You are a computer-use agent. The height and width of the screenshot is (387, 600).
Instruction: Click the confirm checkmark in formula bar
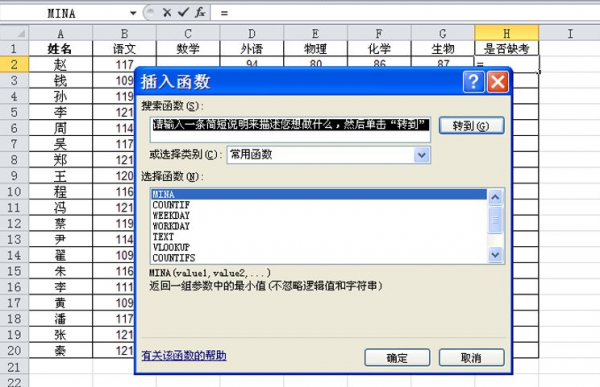(x=183, y=13)
